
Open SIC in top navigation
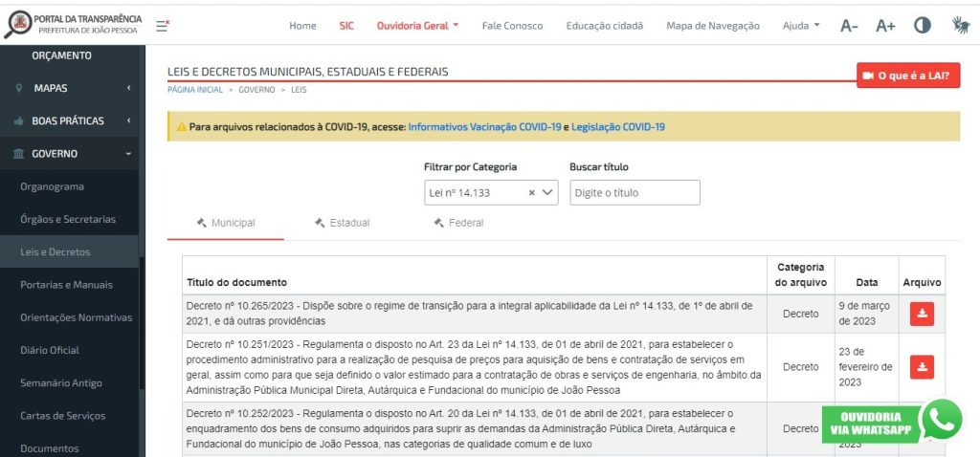point(346,26)
